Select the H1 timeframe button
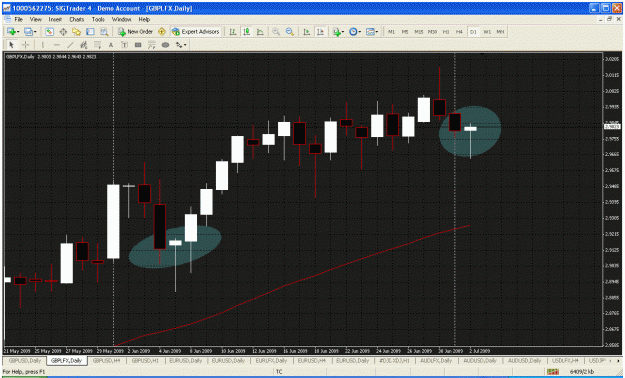 [446, 32]
